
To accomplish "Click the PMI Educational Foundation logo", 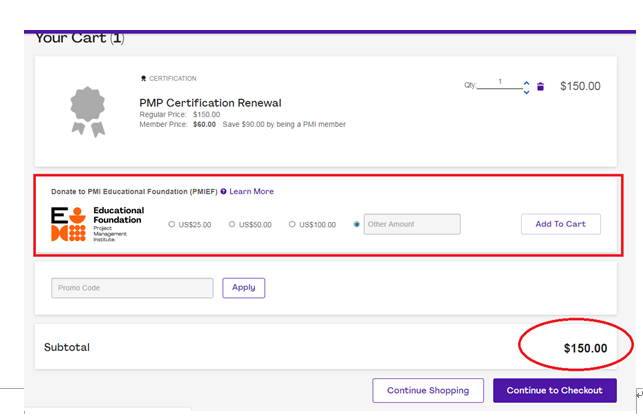I will [97, 224].
